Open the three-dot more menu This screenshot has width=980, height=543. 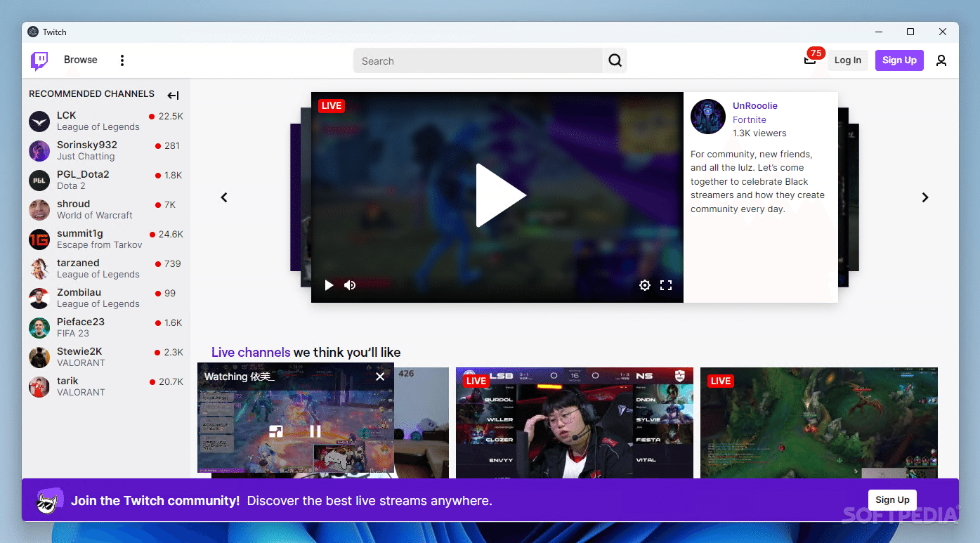click(x=122, y=60)
